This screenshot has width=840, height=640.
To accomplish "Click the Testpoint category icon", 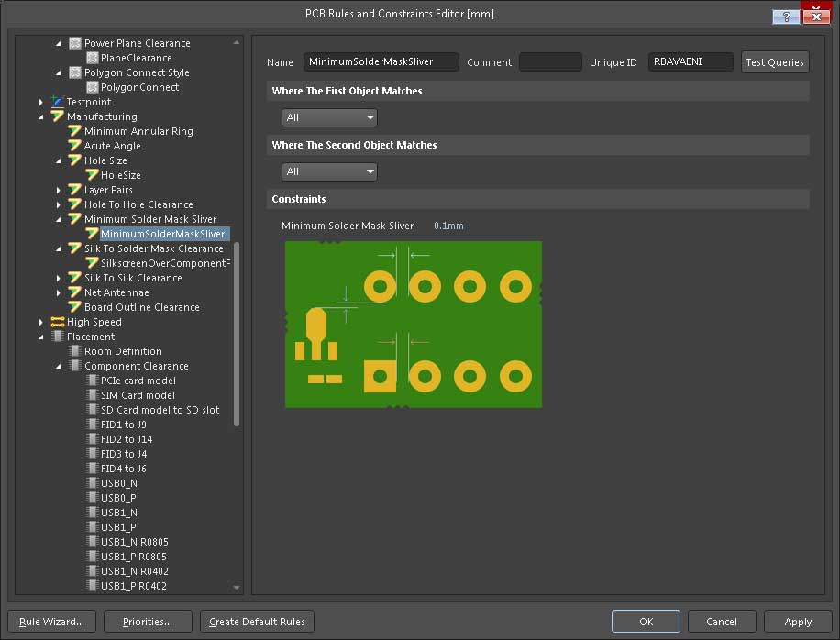I will (x=58, y=102).
